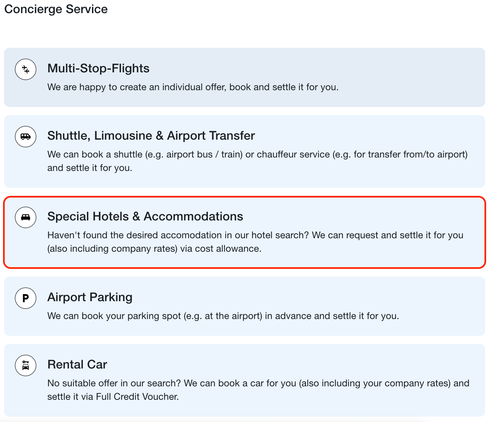Click the Concierge Service page title
The width and height of the screenshot is (504, 422).
pos(56,9)
